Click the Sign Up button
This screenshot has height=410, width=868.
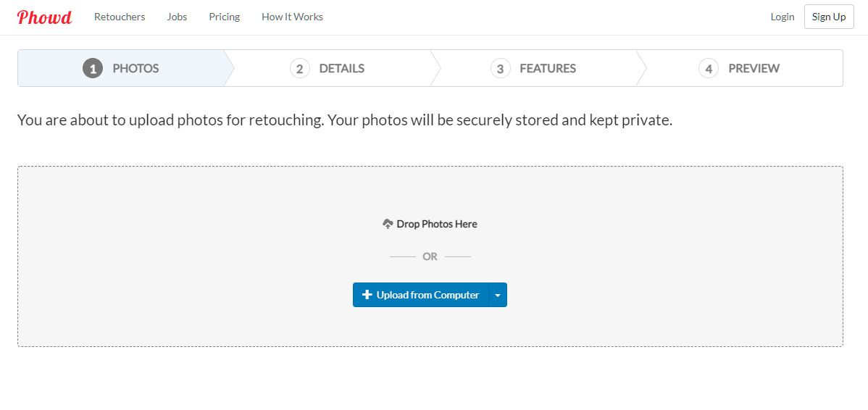pyautogui.click(x=829, y=17)
